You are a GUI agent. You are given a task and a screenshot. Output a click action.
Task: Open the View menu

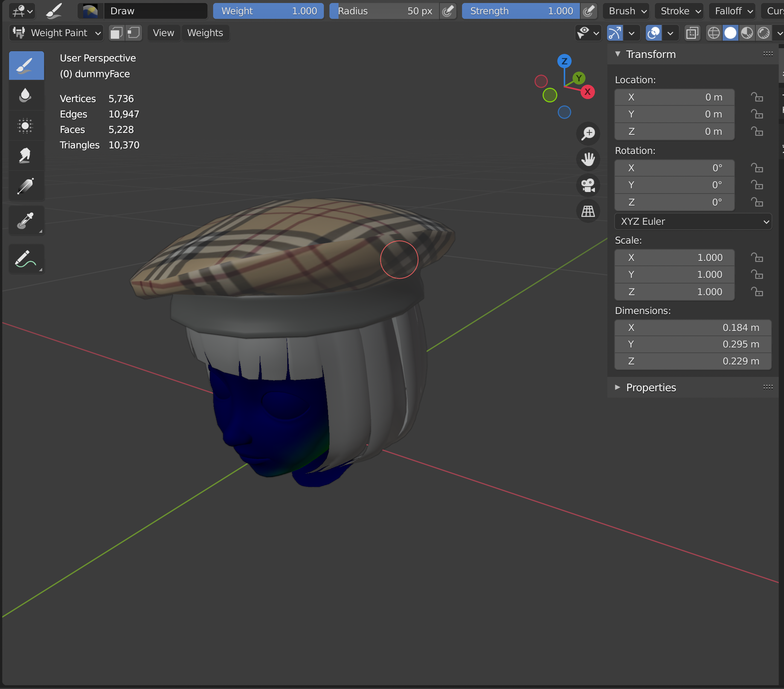click(x=163, y=33)
